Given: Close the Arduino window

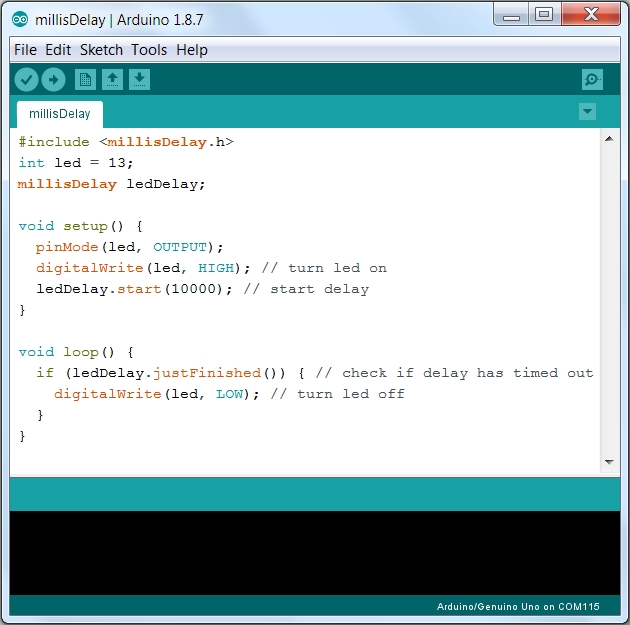Looking at the screenshot, I should (591, 15).
